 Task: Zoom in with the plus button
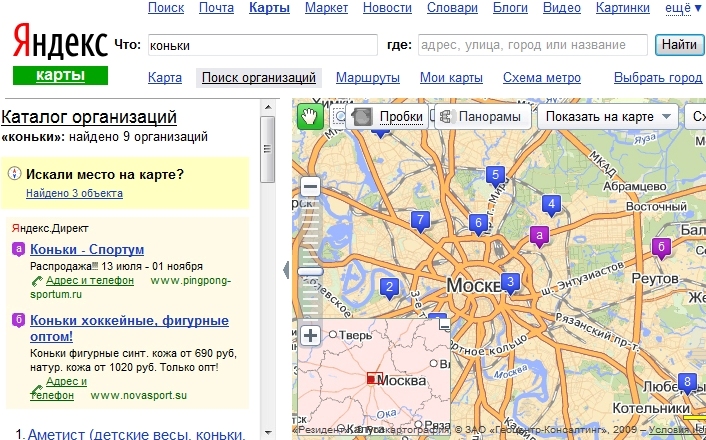(x=310, y=336)
